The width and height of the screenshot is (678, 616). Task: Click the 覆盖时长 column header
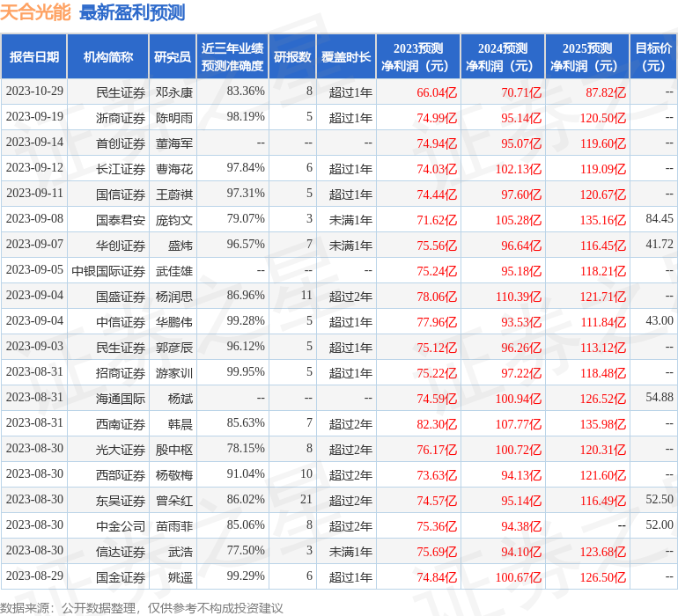(346, 56)
